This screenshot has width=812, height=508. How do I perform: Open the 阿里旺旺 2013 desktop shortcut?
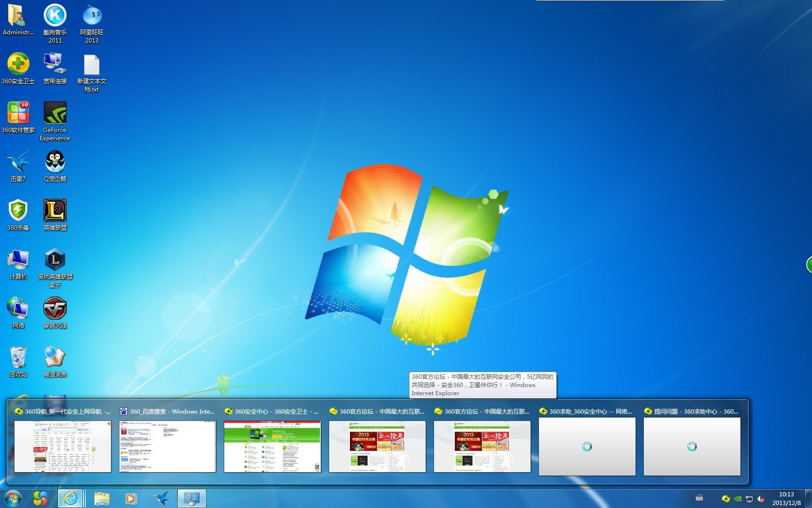pos(92,15)
